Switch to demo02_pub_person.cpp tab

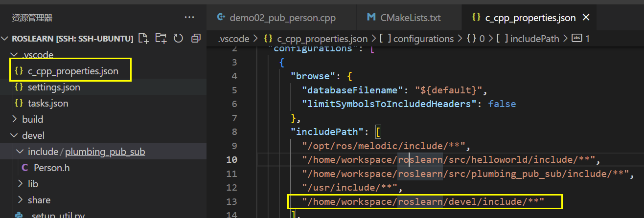click(x=283, y=18)
